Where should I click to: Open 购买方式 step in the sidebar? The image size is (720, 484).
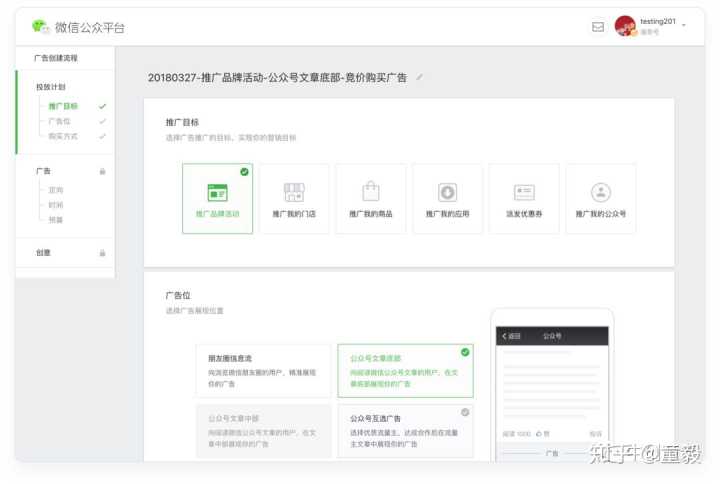pyautogui.click(x=63, y=136)
